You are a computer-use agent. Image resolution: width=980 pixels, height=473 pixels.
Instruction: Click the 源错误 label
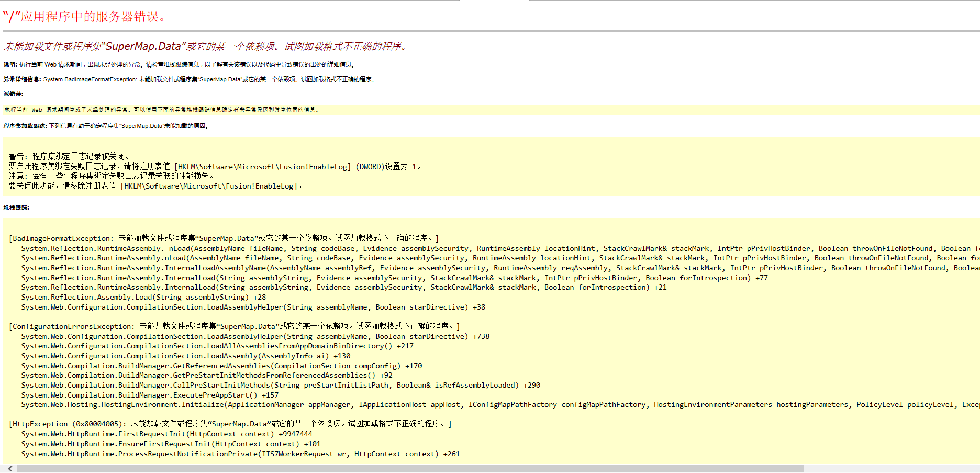13,94
